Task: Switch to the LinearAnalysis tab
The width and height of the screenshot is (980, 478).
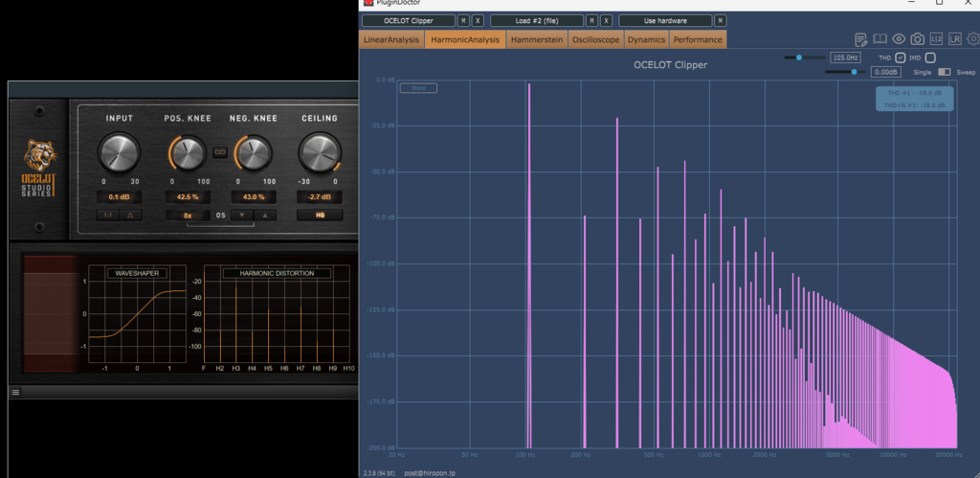Action: coord(391,39)
